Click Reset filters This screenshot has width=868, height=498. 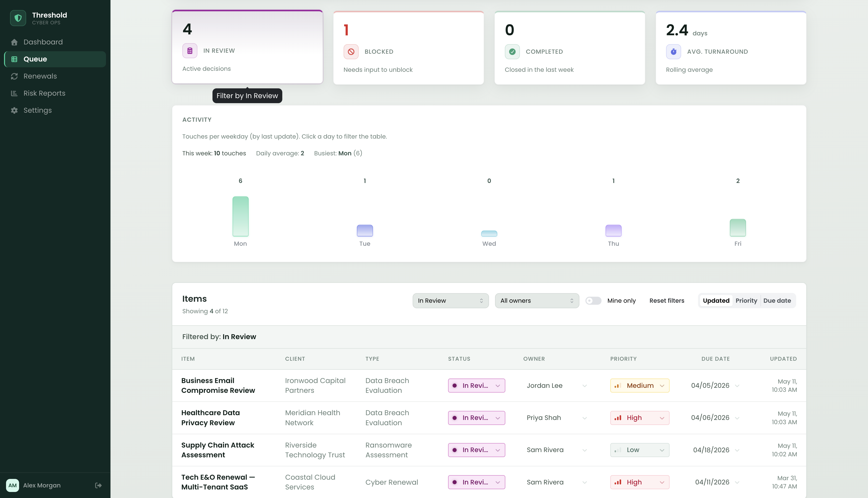pos(667,301)
